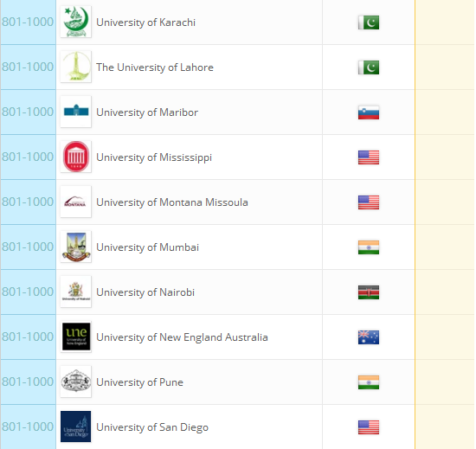This screenshot has width=476, height=449.
Task: Open the University of San Diego logo
Action: point(76,427)
